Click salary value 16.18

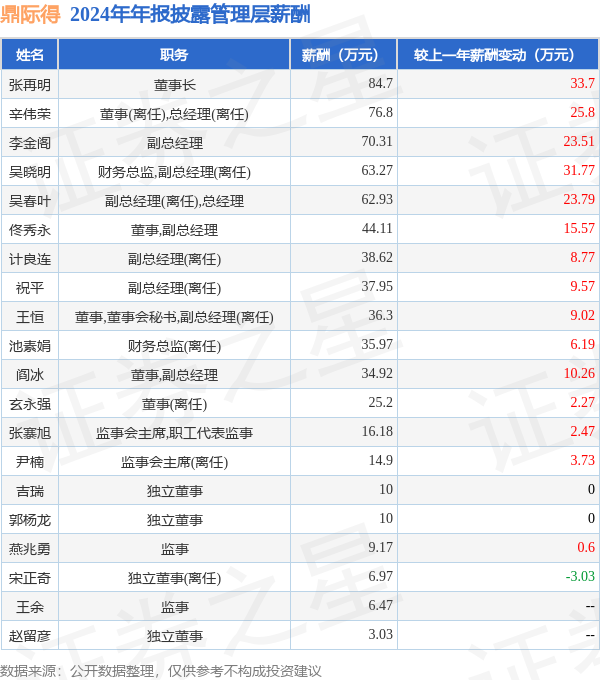click(377, 432)
